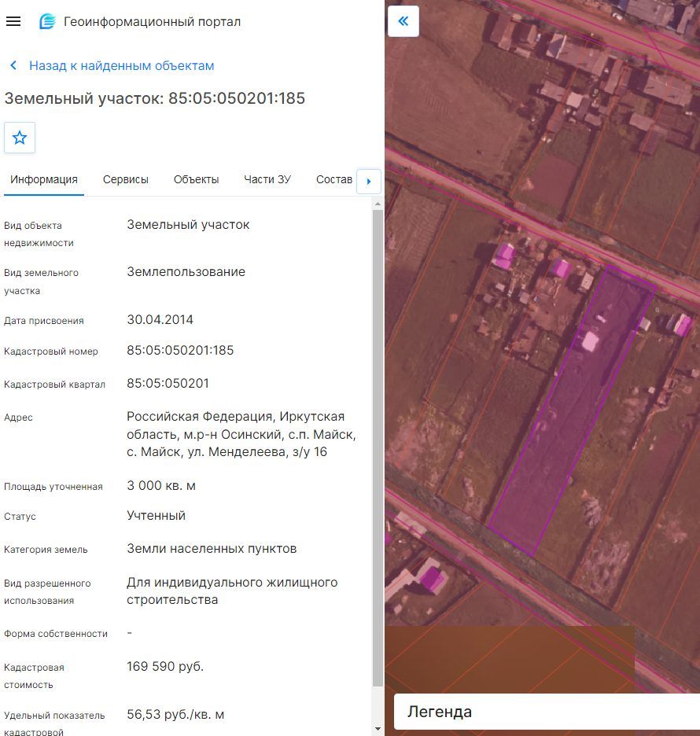
Task: Click permitted use value text
Action: (232, 591)
